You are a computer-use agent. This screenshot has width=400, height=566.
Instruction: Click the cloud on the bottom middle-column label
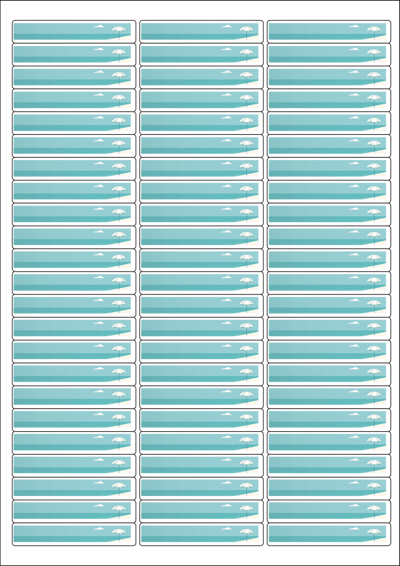pyautogui.click(x=226, y=528)
